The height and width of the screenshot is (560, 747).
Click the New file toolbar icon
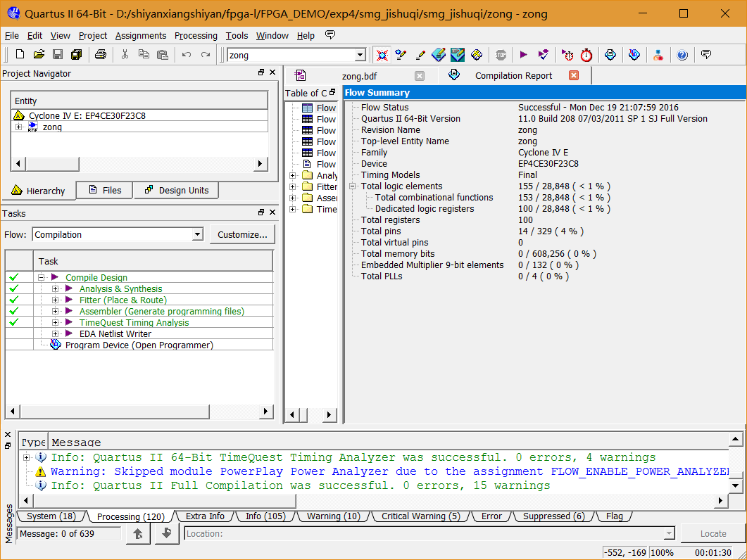pos(20,54)
